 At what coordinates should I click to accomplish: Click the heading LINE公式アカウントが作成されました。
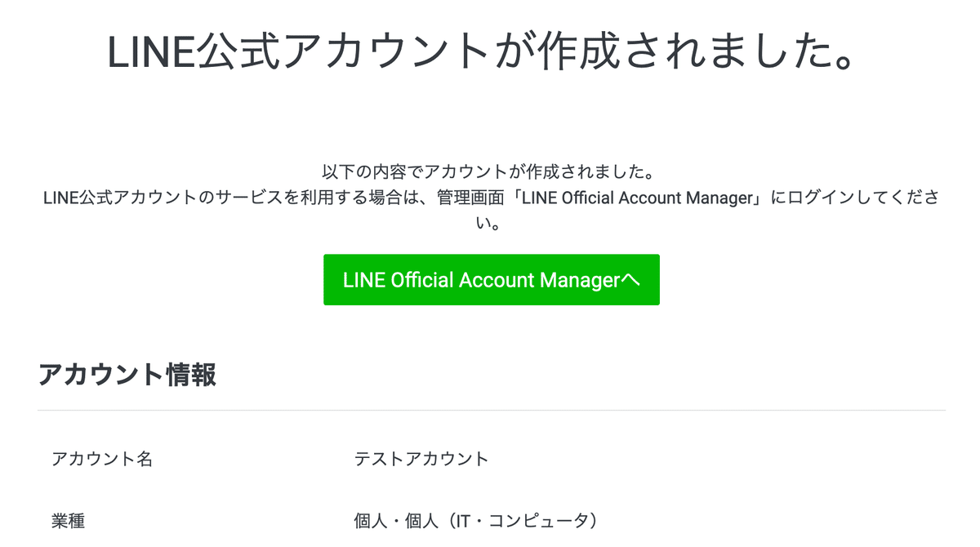tap(483, 52)
